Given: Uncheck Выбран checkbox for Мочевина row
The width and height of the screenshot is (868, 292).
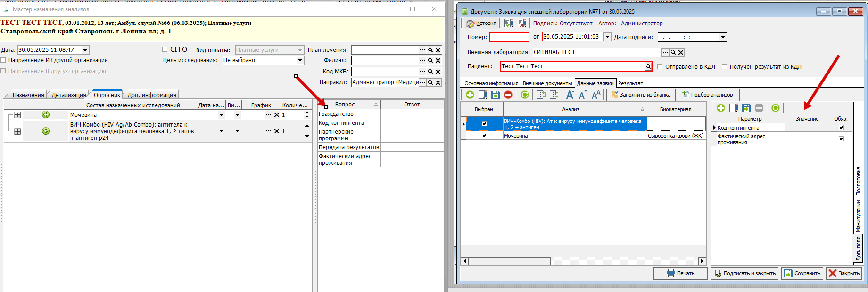Looking at the screenshot, I should pos(484,136).
